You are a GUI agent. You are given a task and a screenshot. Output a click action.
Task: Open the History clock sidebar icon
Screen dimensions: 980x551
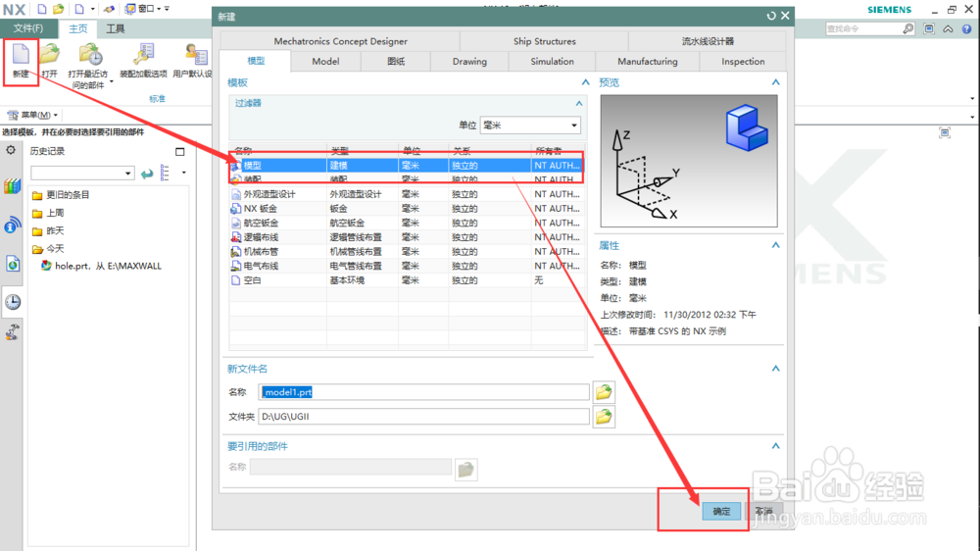(x=13, y=302)
